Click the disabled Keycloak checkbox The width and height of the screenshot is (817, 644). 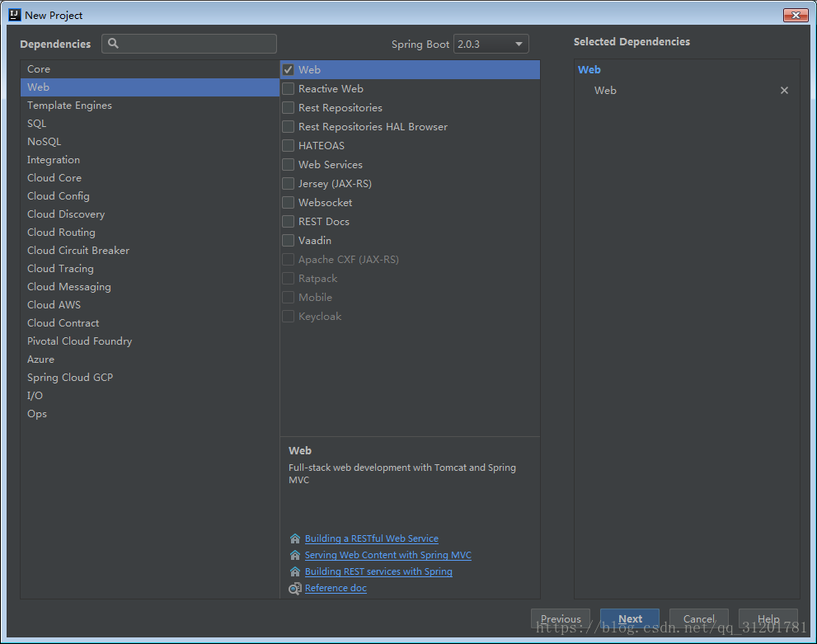coord(289,317)
